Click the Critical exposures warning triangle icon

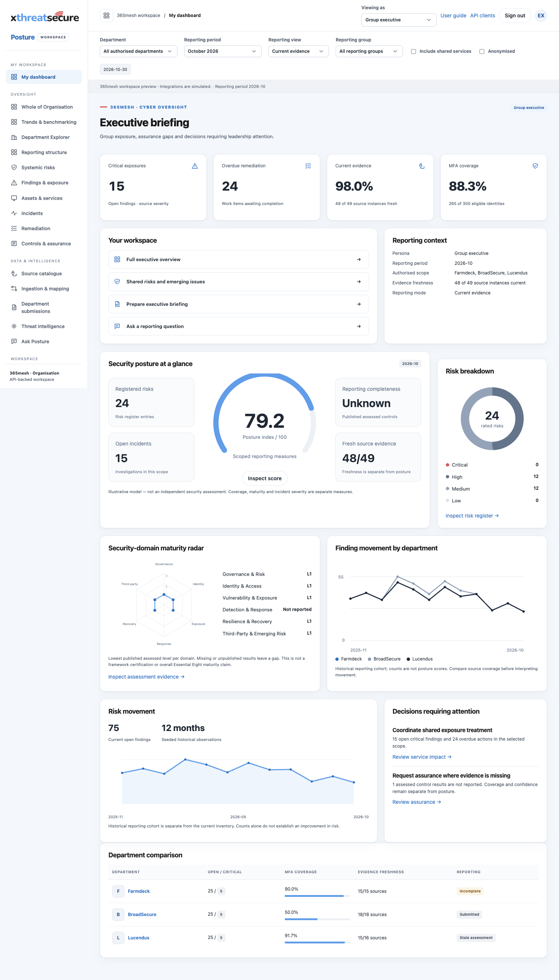pyautogui.click(x=194, y=166)
